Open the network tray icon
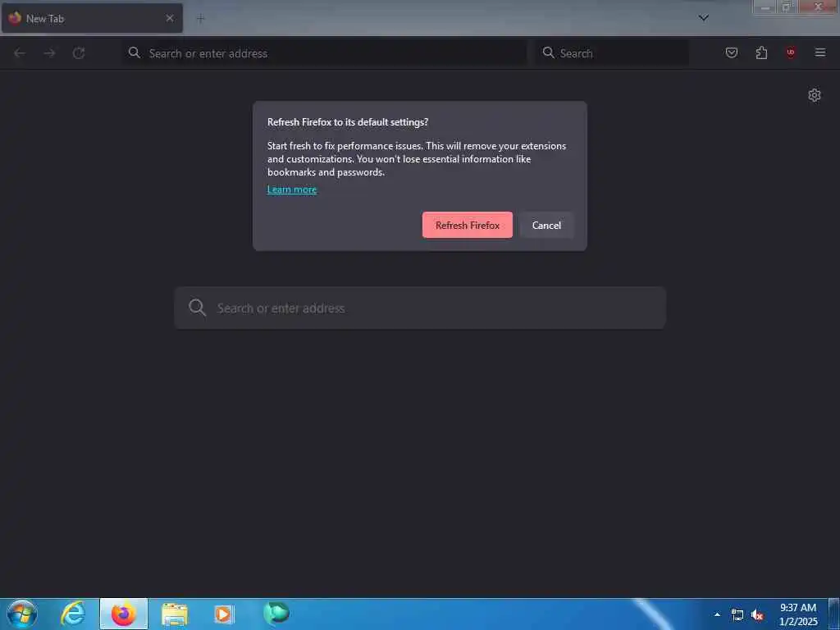Screen dimensions: 840x630 (737, 615)
